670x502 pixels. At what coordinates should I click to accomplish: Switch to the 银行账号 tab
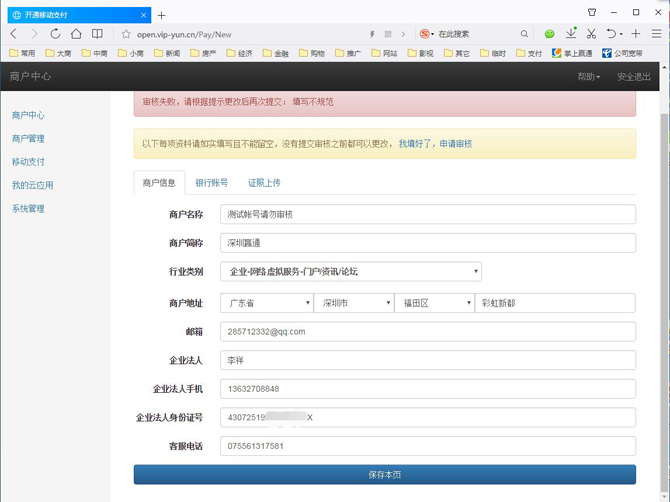point(211,183)
